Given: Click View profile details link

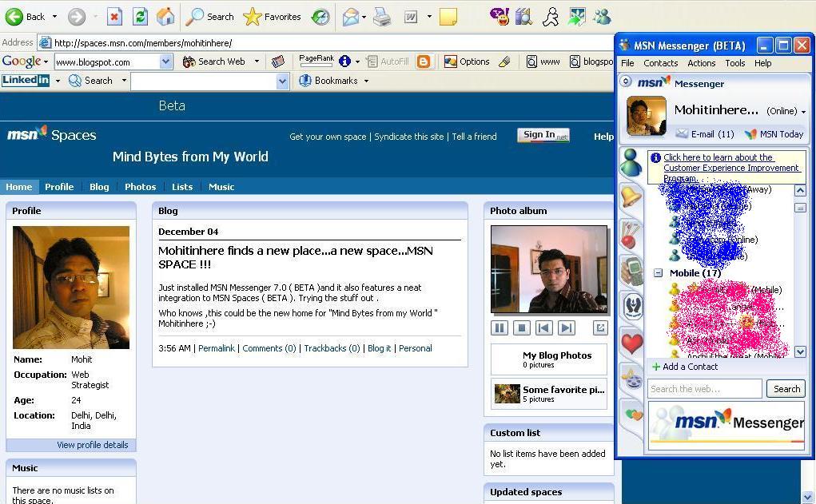Looking at the screenshot, I should point(93,445).
